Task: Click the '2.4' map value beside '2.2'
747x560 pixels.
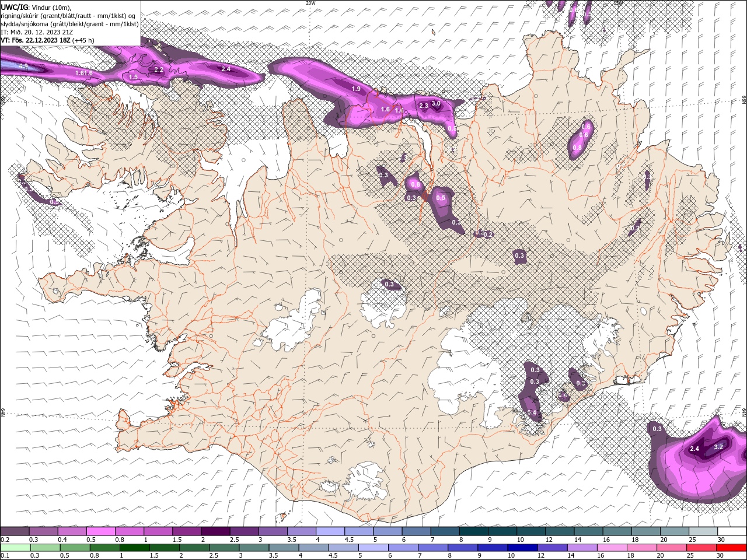Action: [226, 69]
